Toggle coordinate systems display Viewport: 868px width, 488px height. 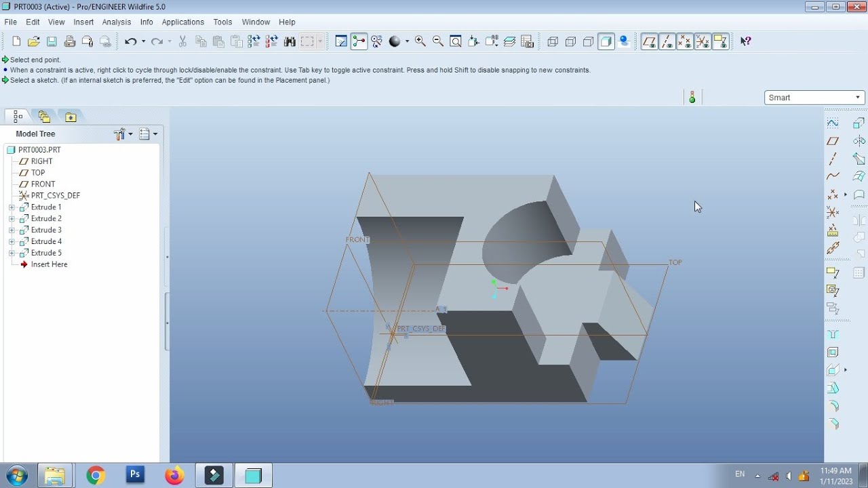pyautogui.click(x=703, y=41)
